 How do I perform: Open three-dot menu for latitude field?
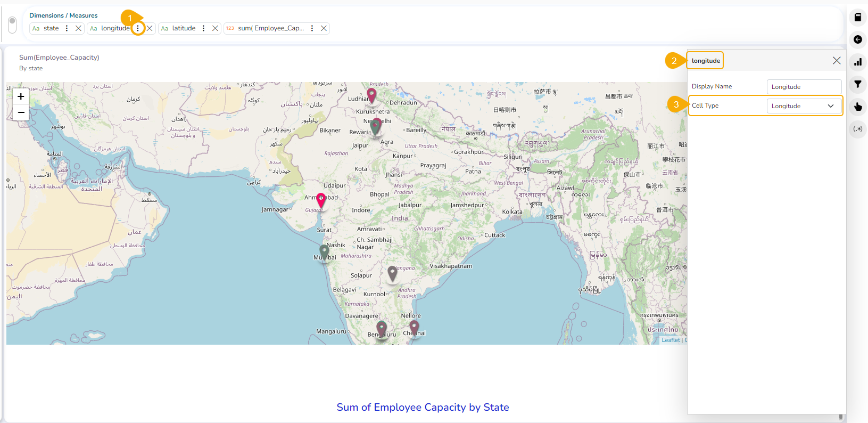coord(203,28)
